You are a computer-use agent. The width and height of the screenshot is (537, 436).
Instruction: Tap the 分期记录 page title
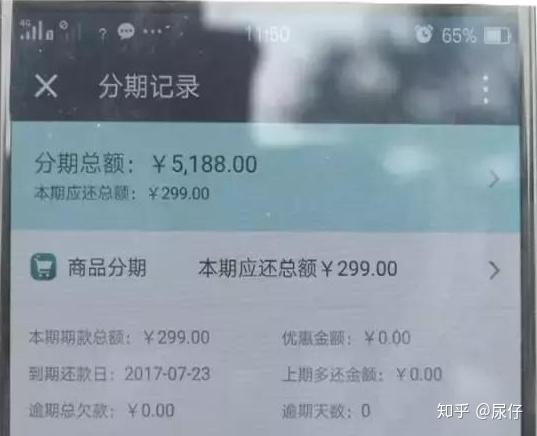149,87
